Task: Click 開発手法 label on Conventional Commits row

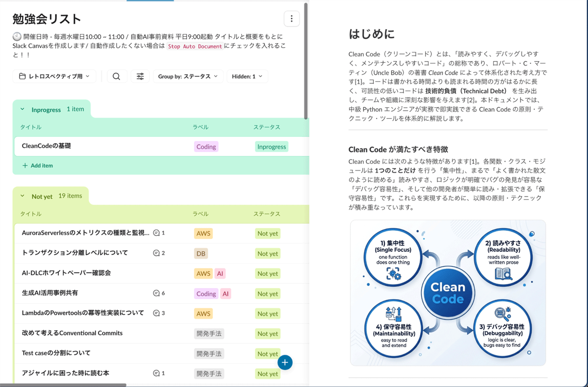Action: pos(209,334)
